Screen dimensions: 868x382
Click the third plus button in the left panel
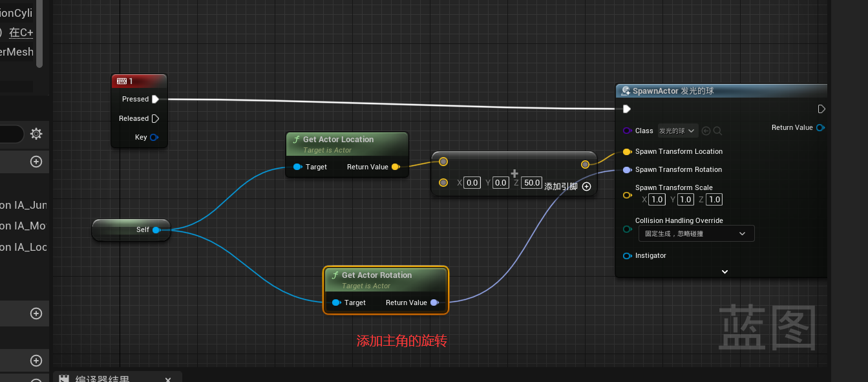point(36,361)
